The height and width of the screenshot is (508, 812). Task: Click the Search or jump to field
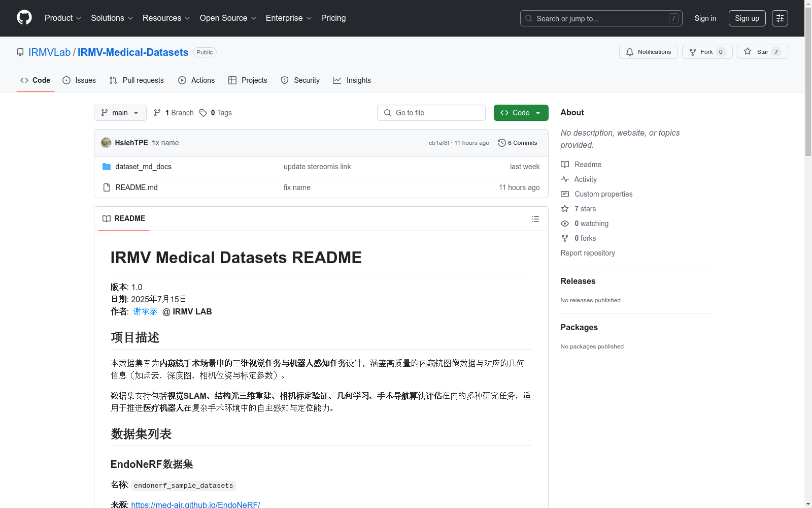tap(601, 18)
